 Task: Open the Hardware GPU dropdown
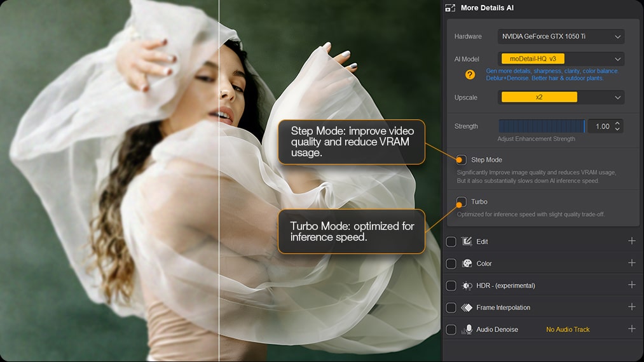coord(560,37)
